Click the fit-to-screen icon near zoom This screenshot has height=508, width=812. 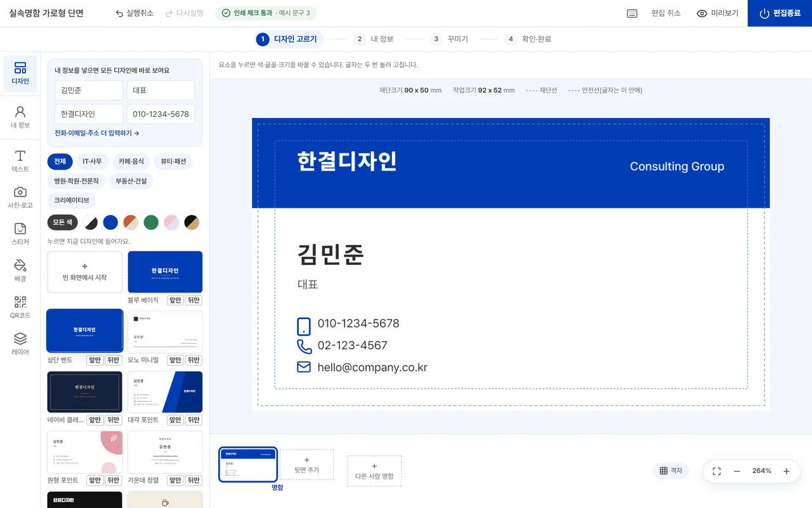[717, 471]
